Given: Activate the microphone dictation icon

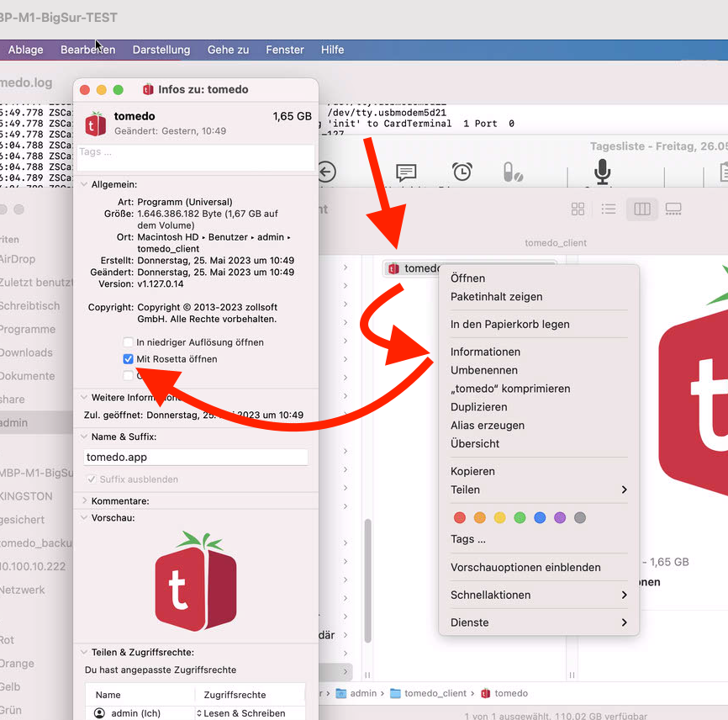Looking at the screenshot, I should [x=602, y=172].
